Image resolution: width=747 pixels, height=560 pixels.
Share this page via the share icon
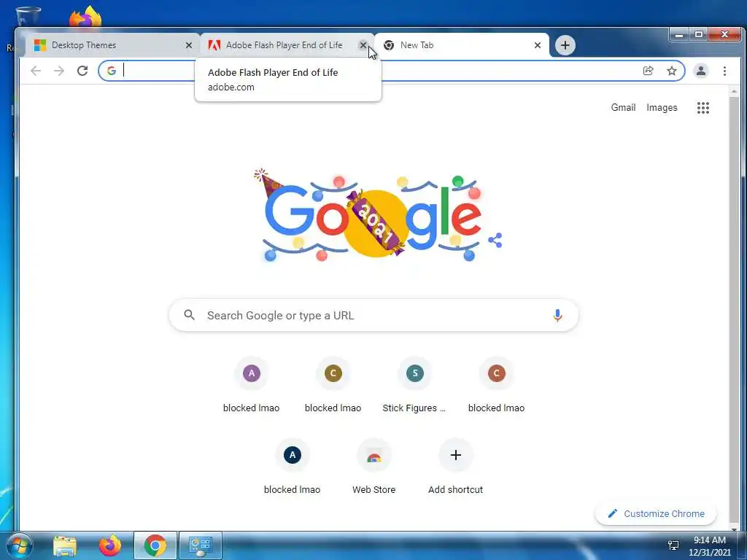649,71
